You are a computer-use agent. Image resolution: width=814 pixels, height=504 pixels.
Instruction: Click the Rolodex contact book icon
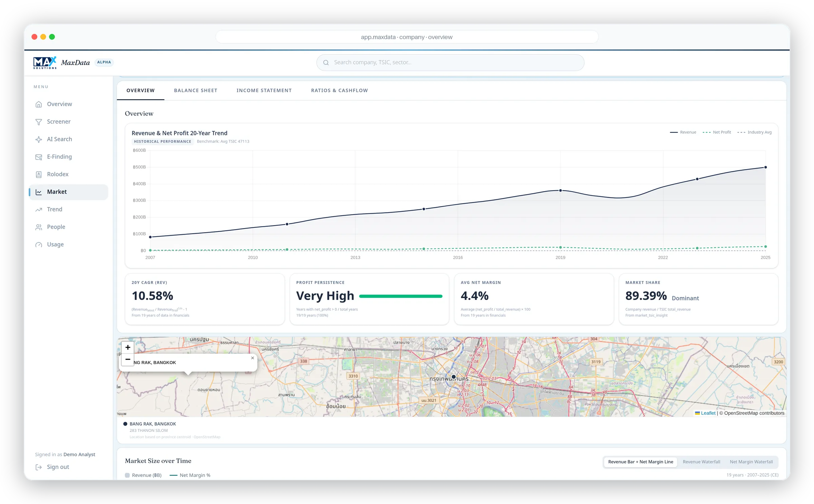(x=39, y=175)
